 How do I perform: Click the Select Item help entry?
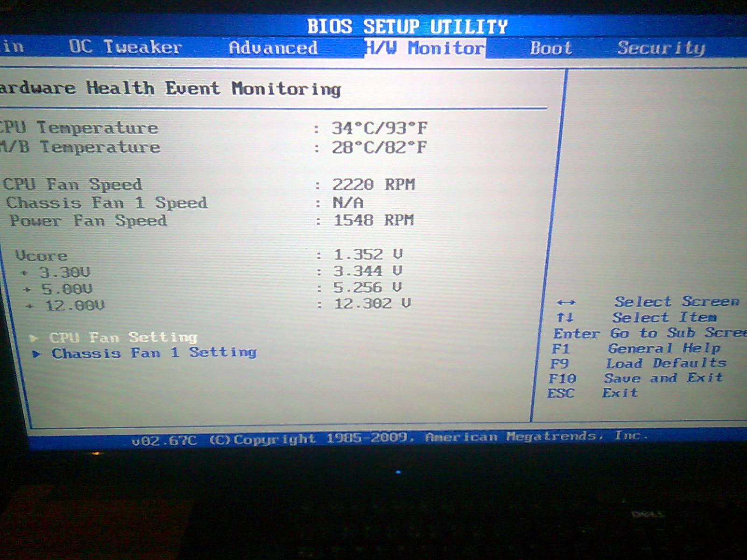pos(637,317)
